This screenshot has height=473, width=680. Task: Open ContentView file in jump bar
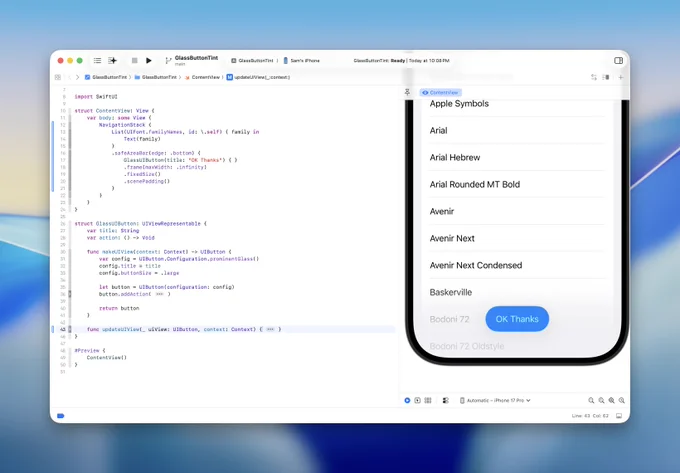click(x=202, y=77)
